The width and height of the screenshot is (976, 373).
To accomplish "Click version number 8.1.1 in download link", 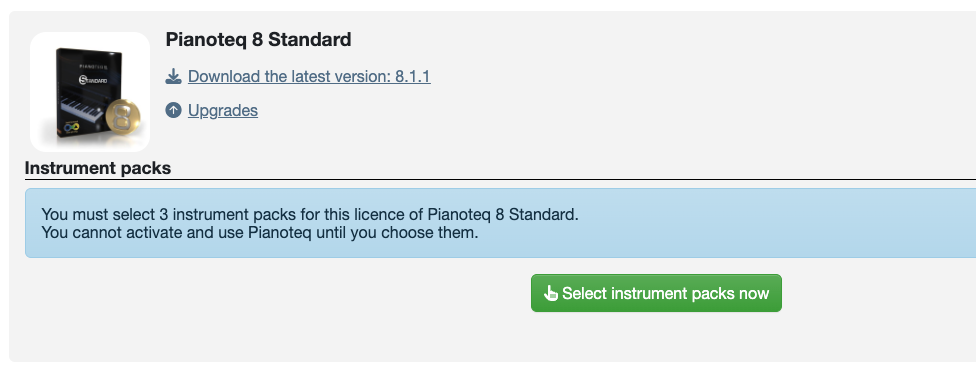I will pos(413,77).
